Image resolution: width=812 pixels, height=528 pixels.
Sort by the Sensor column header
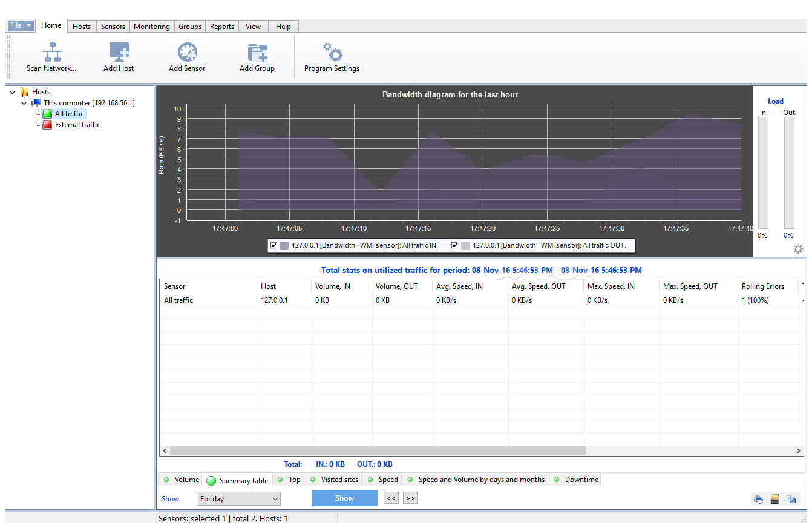[x=208, y=286]
